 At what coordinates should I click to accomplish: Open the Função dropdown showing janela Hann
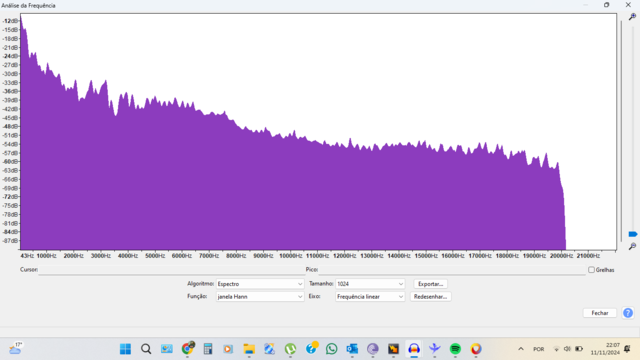tap(260, 297)
